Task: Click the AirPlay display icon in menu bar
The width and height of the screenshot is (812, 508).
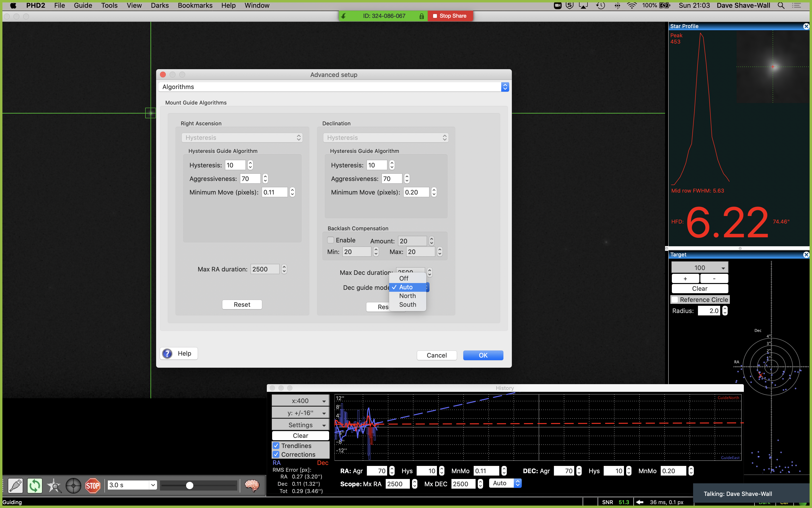Action: (x=583, y=5)
